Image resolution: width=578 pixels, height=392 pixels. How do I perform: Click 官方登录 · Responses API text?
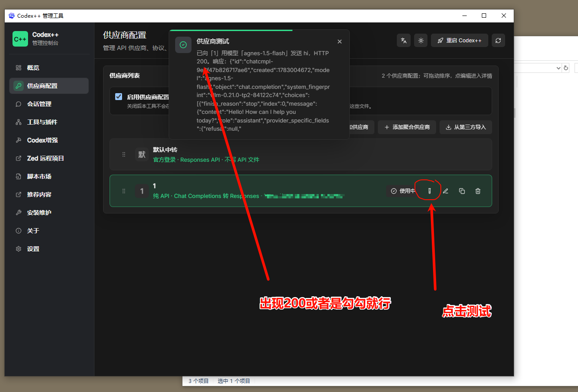(x=187, y=160)
